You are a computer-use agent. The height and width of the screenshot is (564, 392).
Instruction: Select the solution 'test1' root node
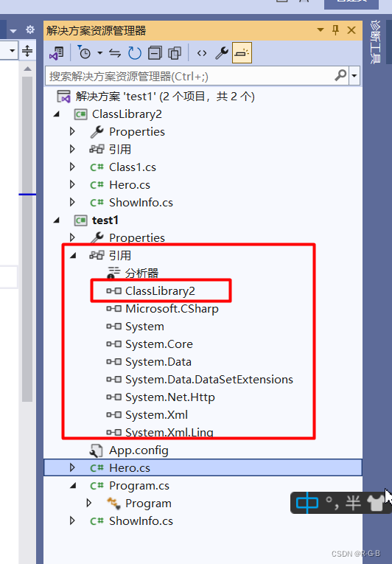(165, 97)
